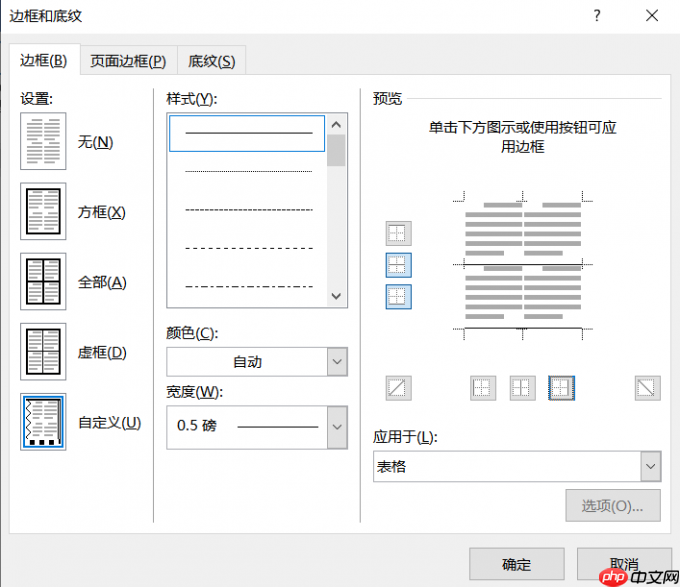
Task: Click the 全部(A) label text
Action: tap(102, 282)
